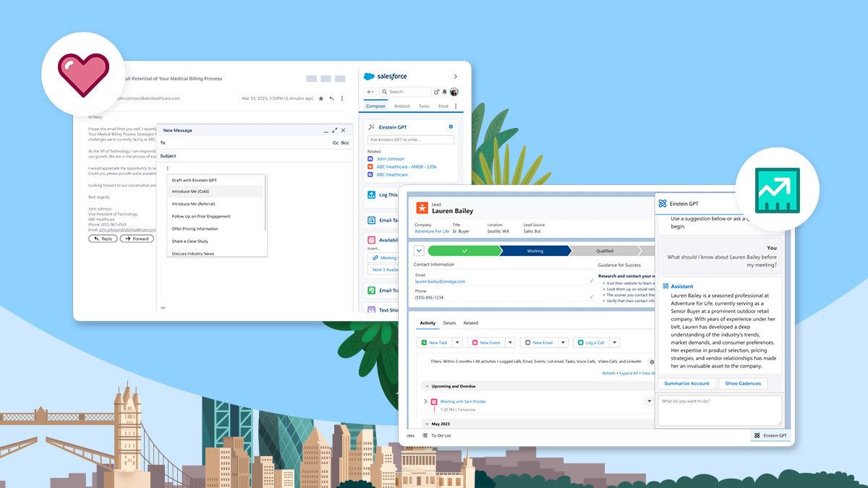Switch to the Related tab on the lead record

(470, 323)
